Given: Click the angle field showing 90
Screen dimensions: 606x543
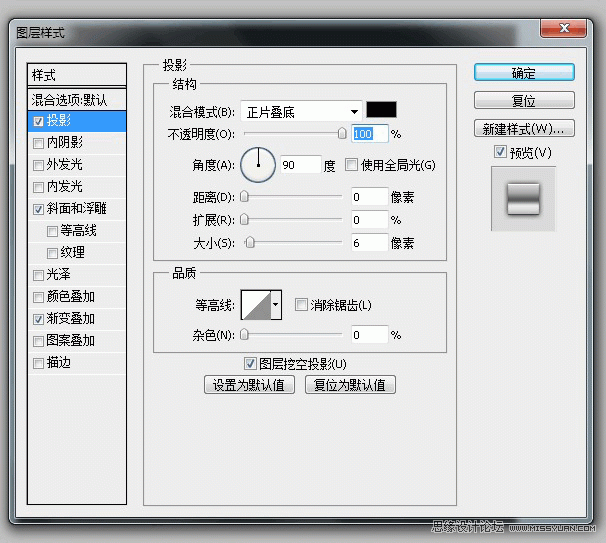Looking at the screenshot, I should tap(301, 165).
